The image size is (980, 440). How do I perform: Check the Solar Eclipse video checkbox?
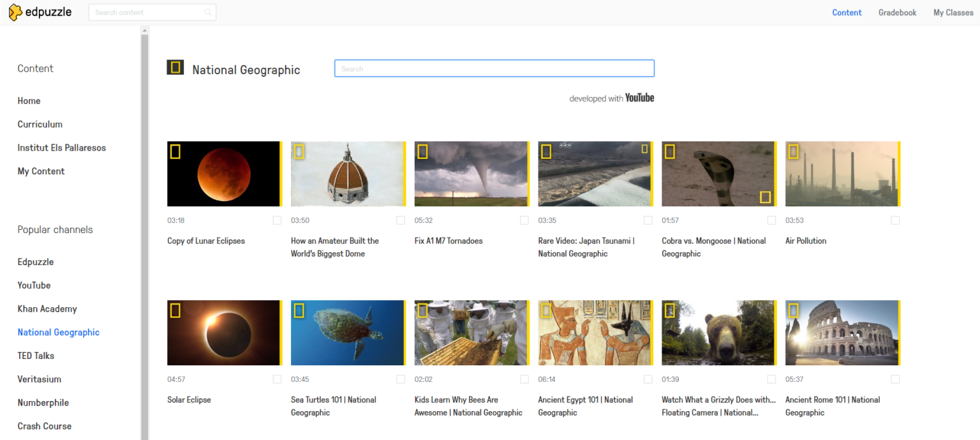tap(277, 379)
